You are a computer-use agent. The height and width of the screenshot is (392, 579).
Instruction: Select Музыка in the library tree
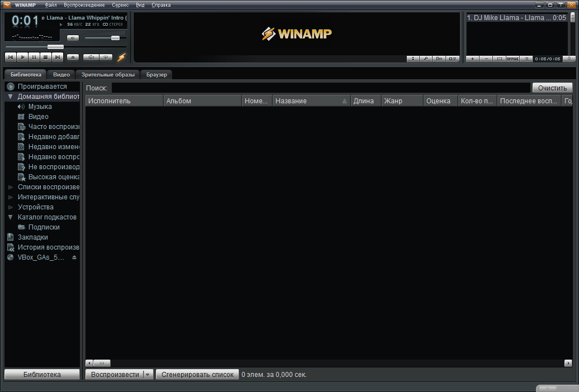(40, 107)
